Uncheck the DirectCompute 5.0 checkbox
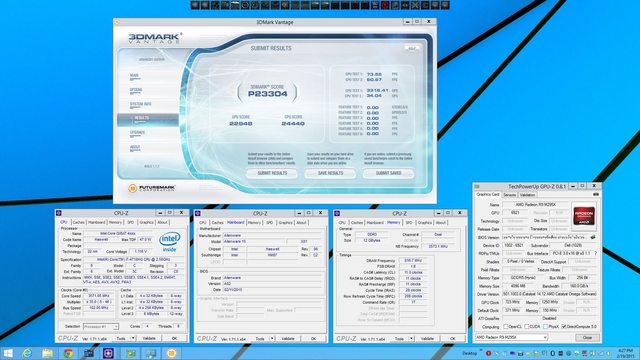This screenshot has width=640, height=360. coord(564,327)
